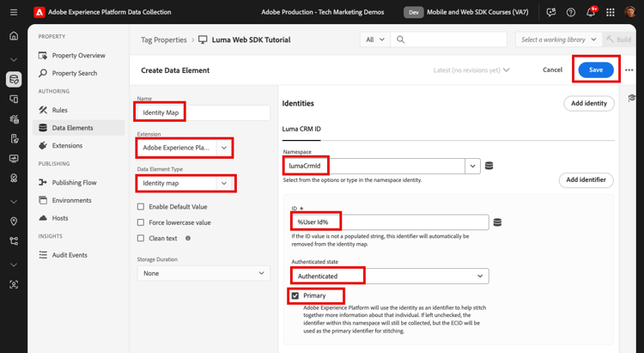This screenshot has height=353, width=644.
Task: Open data element picker beside ID field
Action: [x=497, y=222]
